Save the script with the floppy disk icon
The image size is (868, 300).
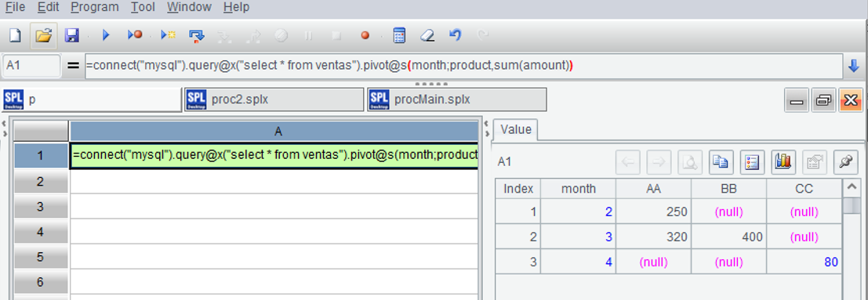pos(72,36)
